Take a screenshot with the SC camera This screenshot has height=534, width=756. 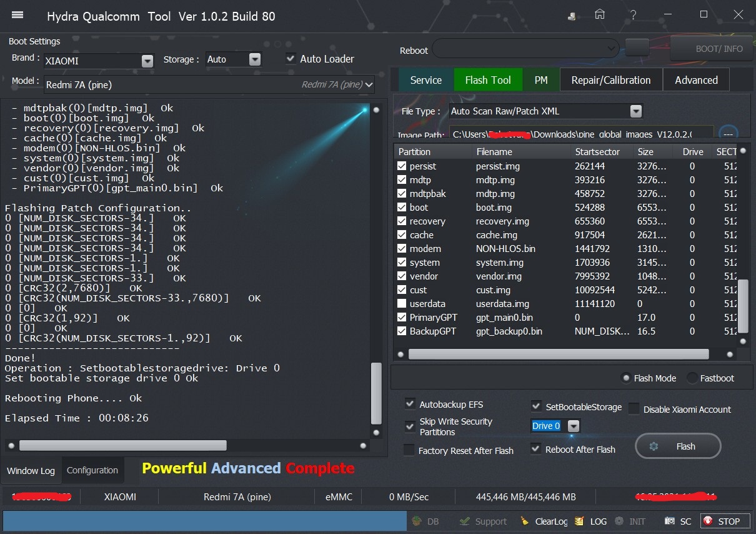coord(678,521)
